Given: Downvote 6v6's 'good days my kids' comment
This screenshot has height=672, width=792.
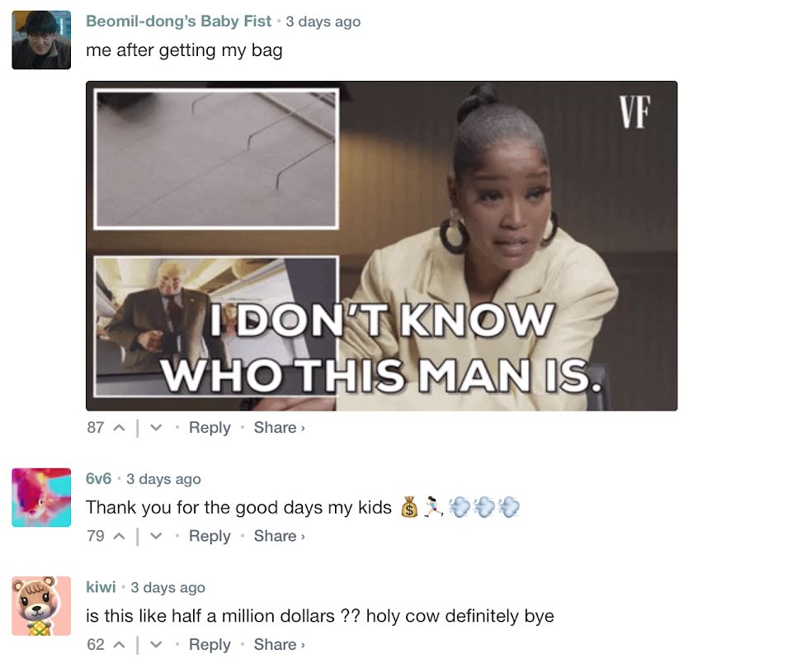Looking at the screenshot, I should pyautogui.click(x=156, y=536).
